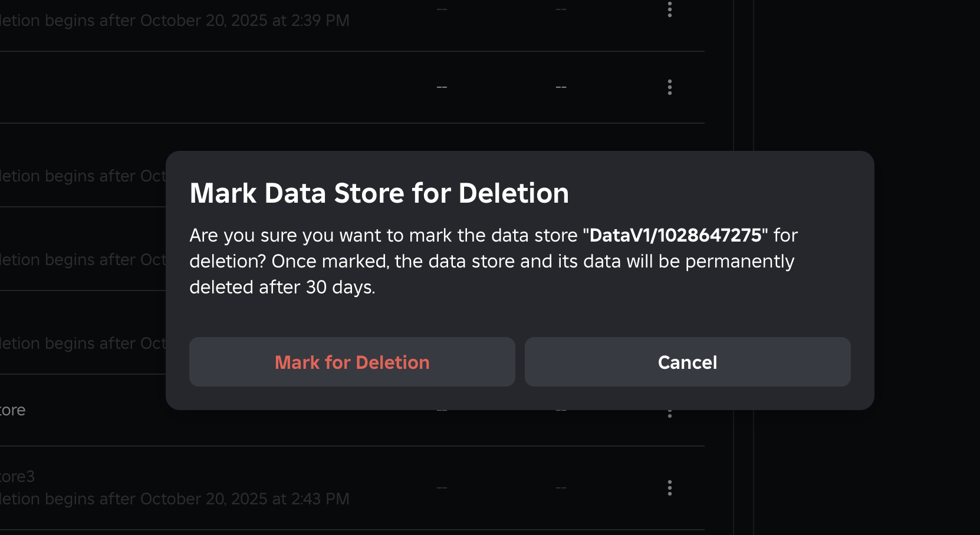Screen dimensions: 980x535
Task: Click the three-dot menu partly hidden beneath the dialog
Action: tap(669, 414)
